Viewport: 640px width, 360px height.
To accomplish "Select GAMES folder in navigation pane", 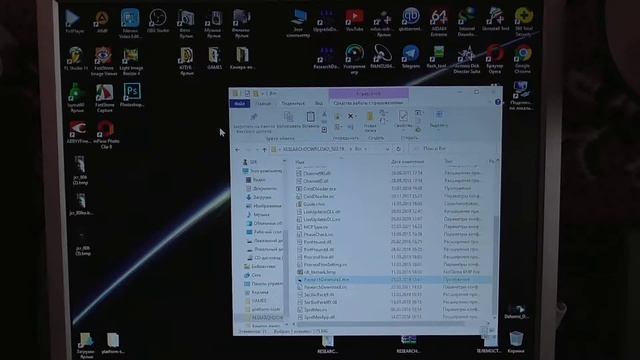I will (256, 301).
